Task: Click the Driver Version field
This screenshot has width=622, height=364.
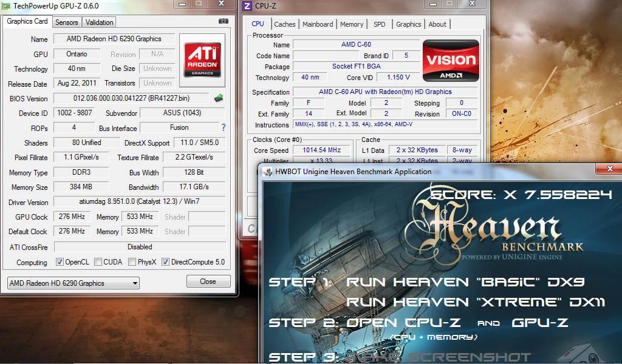Action: pyautogui.click(x=139, y=201)
